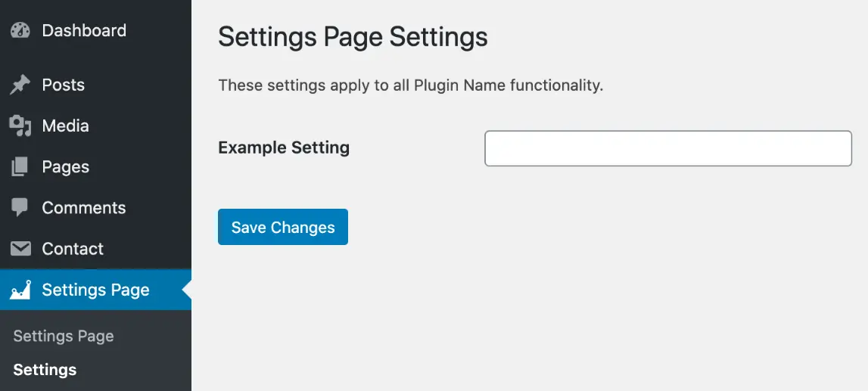
Task: Go to the Posts menu label
Action: point(64,85)
